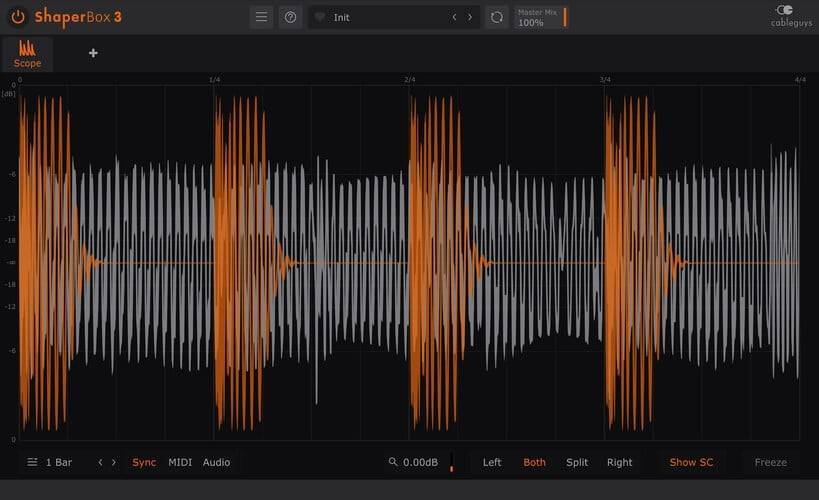Click the circular reload preset icon
The image size is (819, 500).
[497, 17]
